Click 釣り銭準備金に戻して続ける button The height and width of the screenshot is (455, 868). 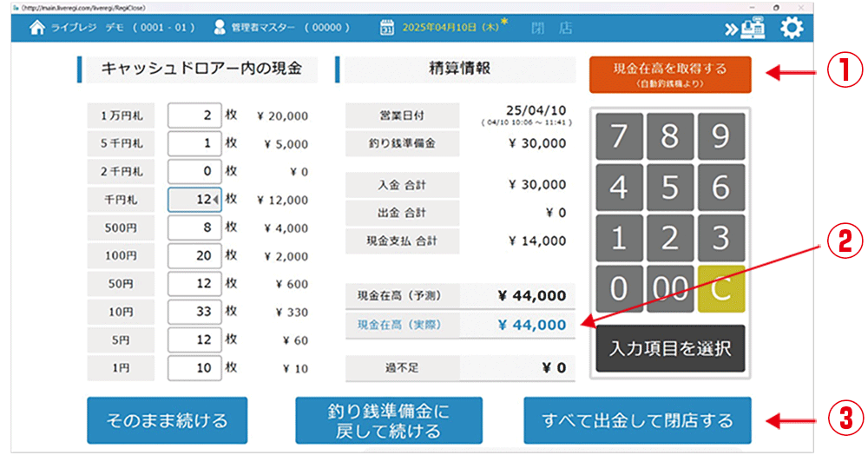pos(388,421)
